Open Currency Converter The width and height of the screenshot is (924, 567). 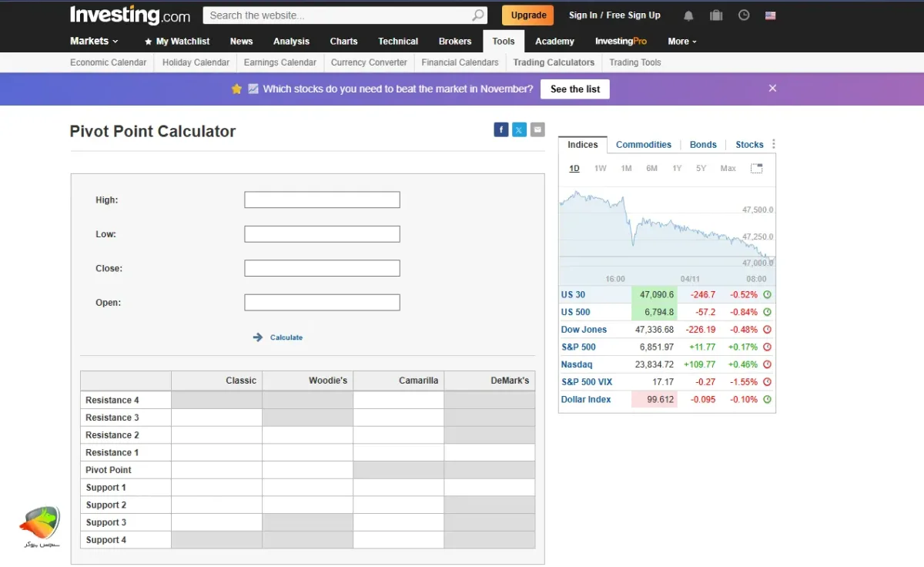click(369, 62)
